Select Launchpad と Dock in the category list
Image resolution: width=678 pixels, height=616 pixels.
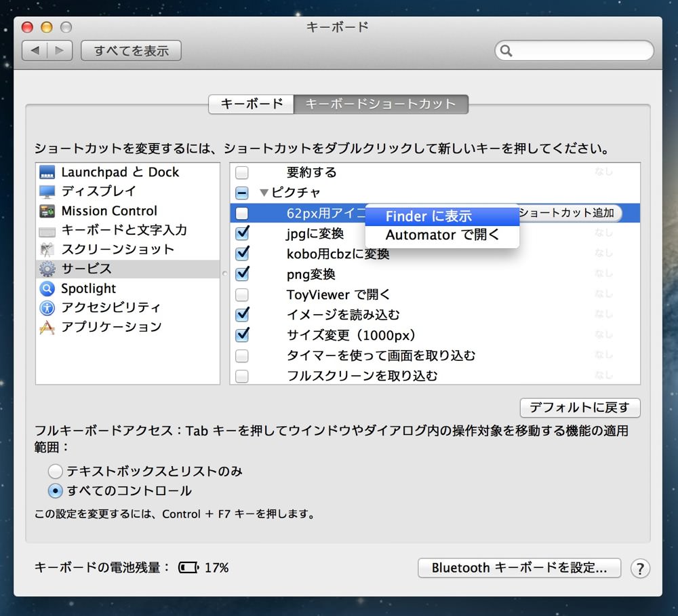click(127, 172)
